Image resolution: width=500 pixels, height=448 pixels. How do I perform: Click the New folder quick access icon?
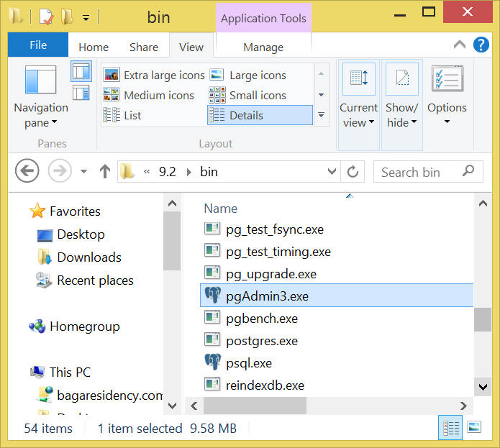pyautogui.click(x=67, y=17)
